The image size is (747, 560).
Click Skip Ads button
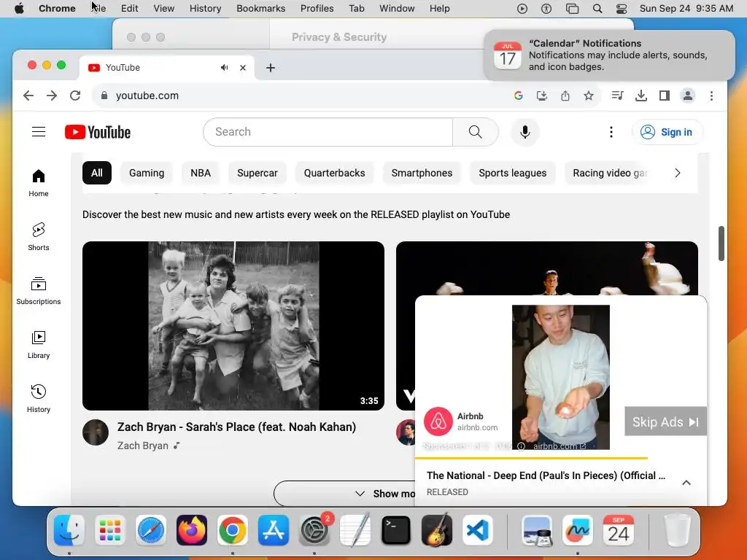[665, 421]
